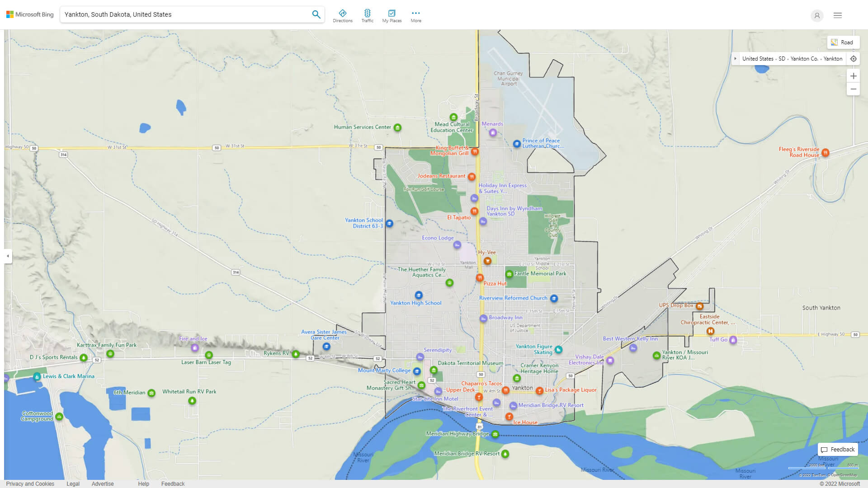
Task: Click the locate me target icon
Action: (853, 59)
